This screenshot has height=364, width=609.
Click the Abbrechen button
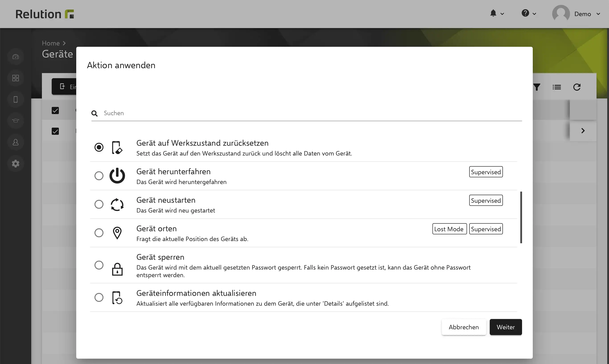point(464,327)
